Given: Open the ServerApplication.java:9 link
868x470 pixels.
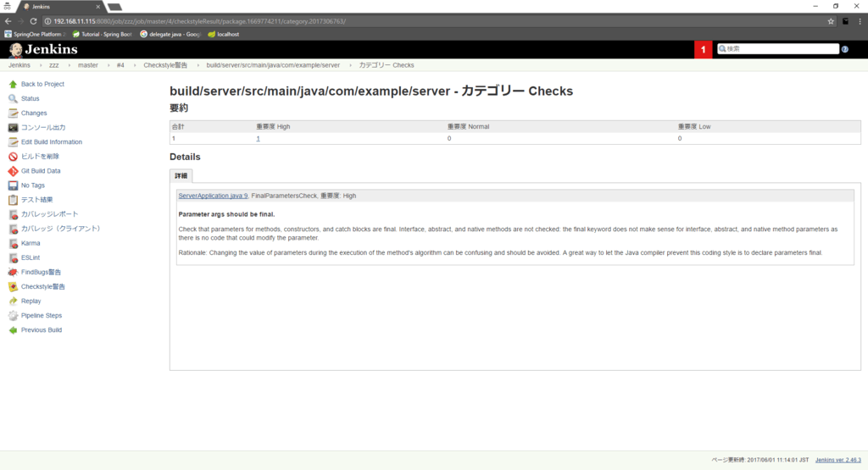Looking at the screenshot, I should point(213,196).
